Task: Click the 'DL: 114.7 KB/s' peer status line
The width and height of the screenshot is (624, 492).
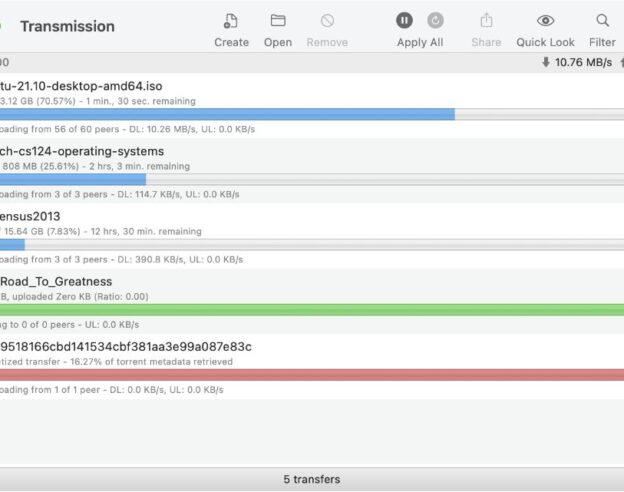Action: (x=119, y=195)
